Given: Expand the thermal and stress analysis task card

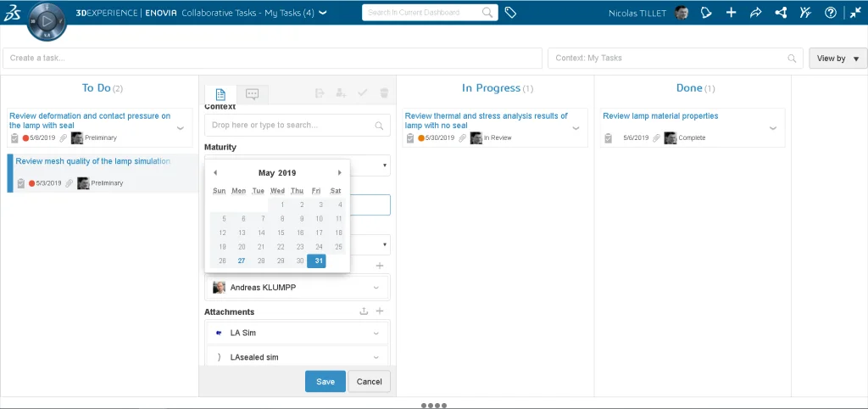Looking at the screenshot, I should (576, 128).
